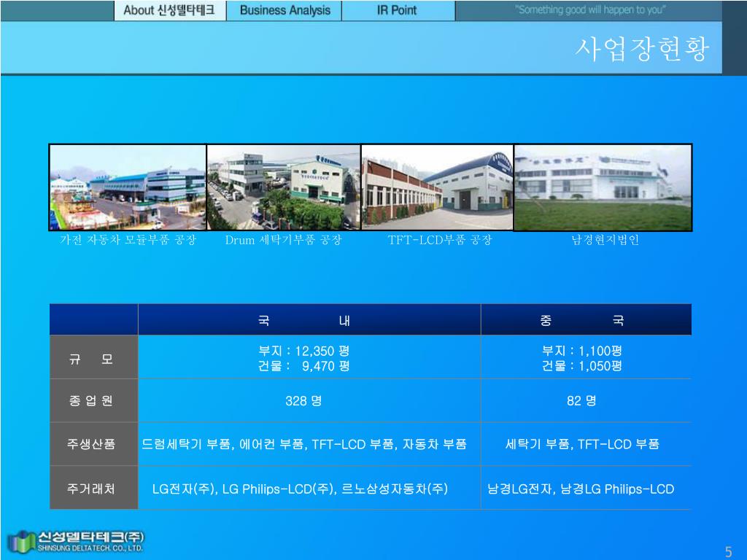Click the 신성델타테크(주) logo icon
The image size is (747, 560).
[x=20, y=542]
